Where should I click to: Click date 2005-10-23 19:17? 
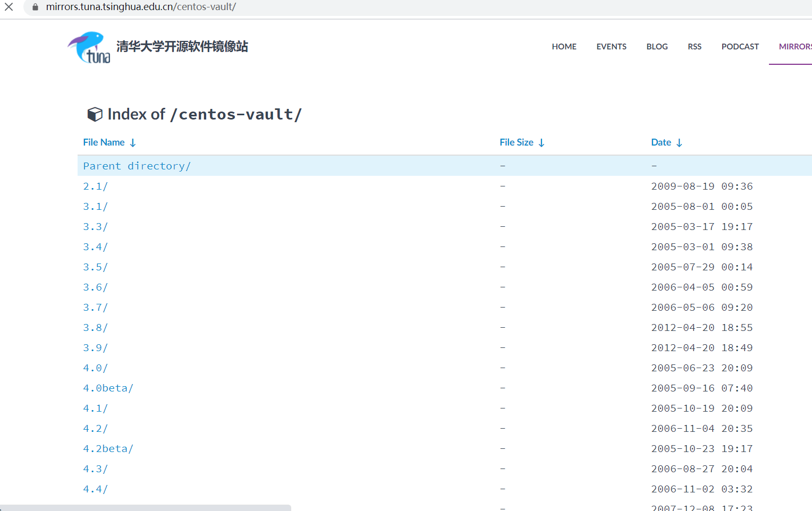click(x=701, y=449)
